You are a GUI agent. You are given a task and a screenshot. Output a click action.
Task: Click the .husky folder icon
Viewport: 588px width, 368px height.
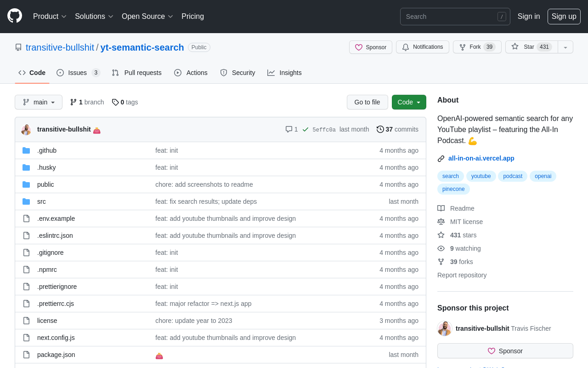pos(26,167)
